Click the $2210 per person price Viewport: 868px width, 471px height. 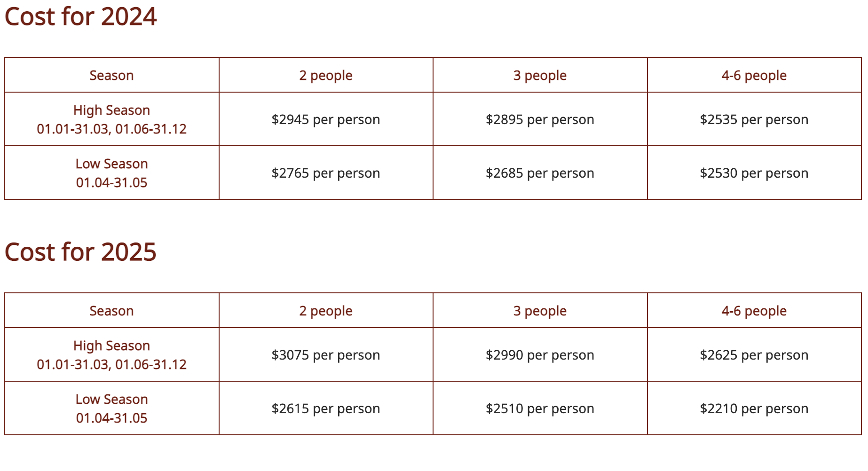[754, 409]
